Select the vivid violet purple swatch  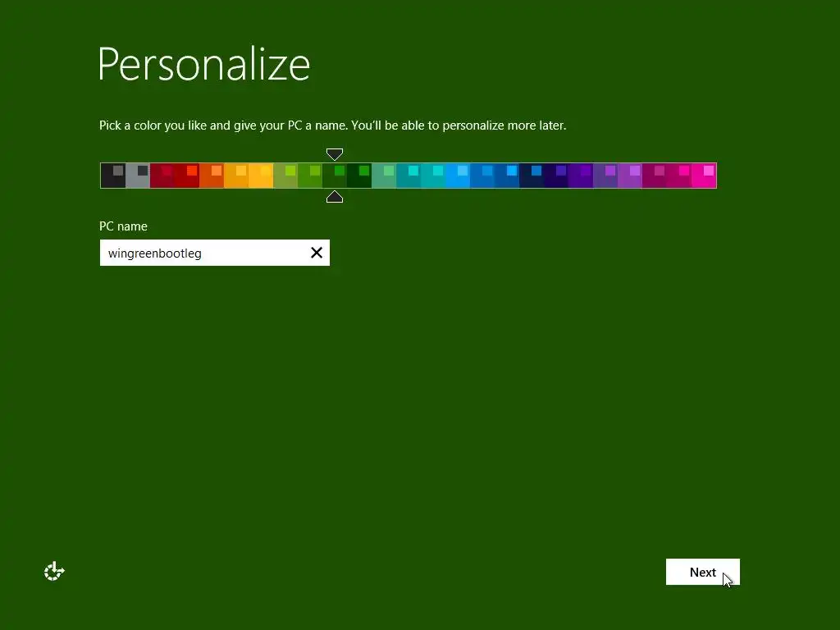point(582,176)
